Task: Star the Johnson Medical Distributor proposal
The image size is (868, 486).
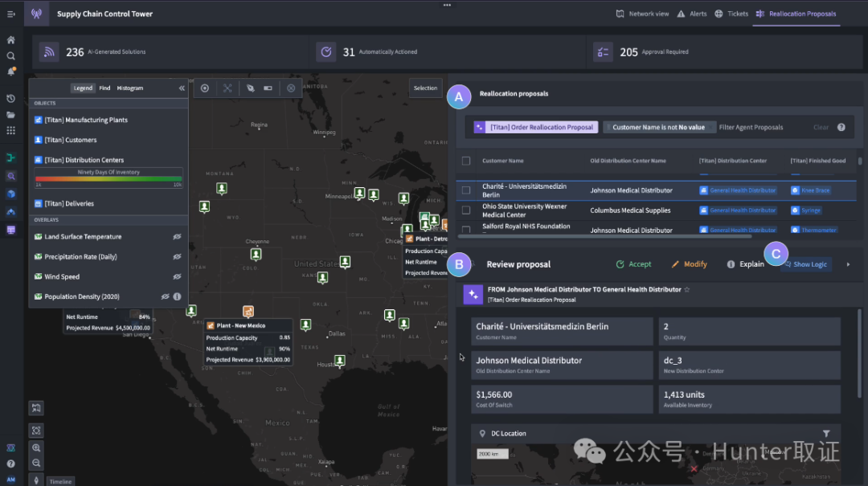Action: (687, 289)
